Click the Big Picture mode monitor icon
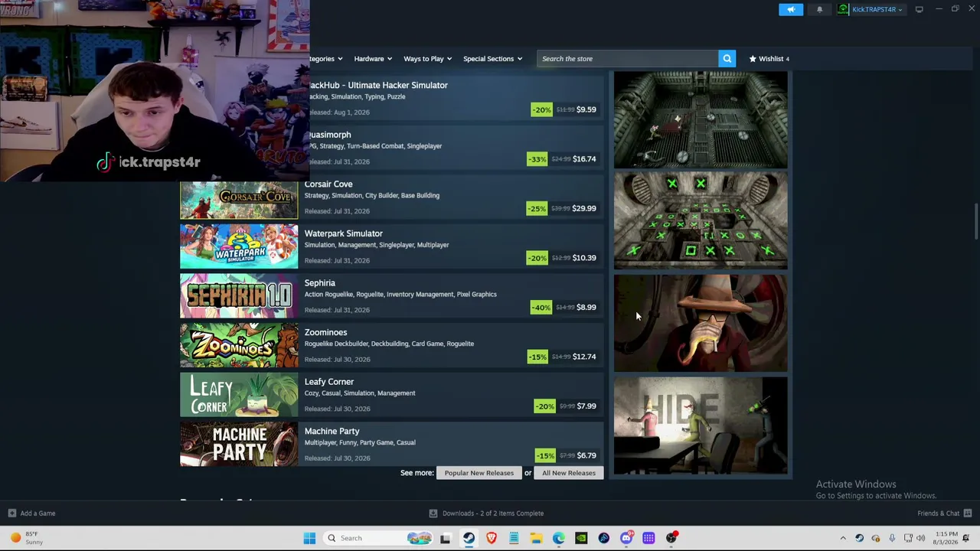Viewport: 980px width, 551px height. pos(919,9)
